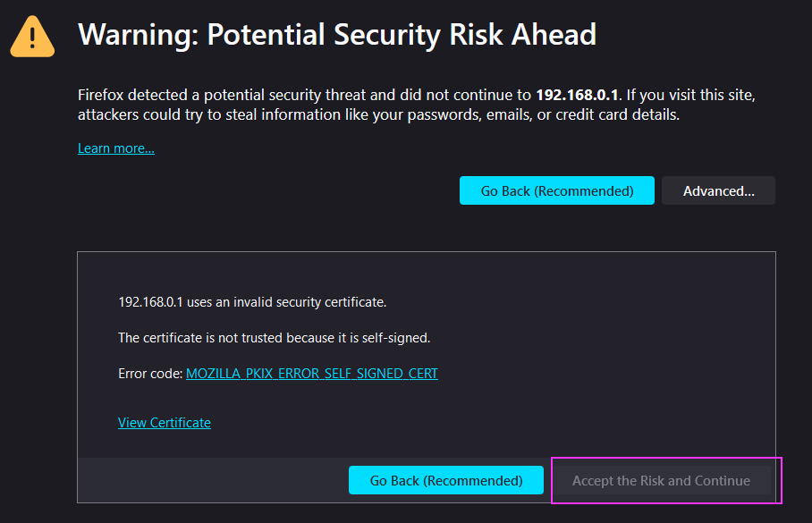Open the Learn more link
The image size is (812, 523).
click(x=116, y=148)
